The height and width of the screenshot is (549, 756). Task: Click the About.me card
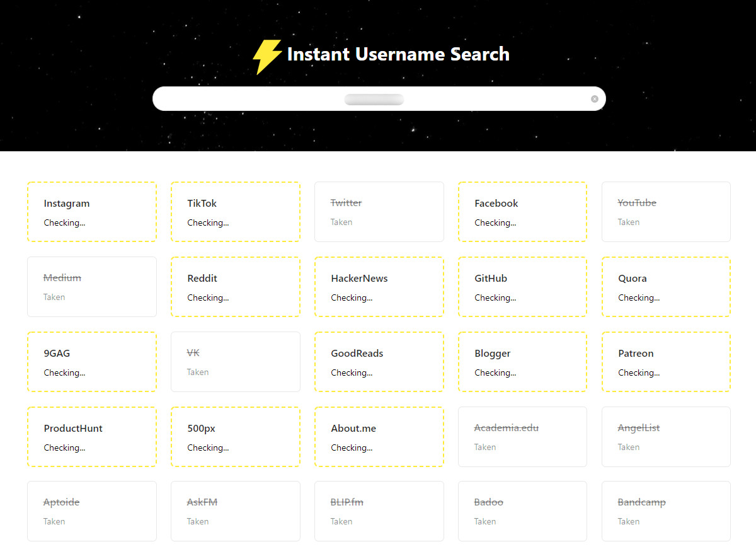[x=379, y=437]
